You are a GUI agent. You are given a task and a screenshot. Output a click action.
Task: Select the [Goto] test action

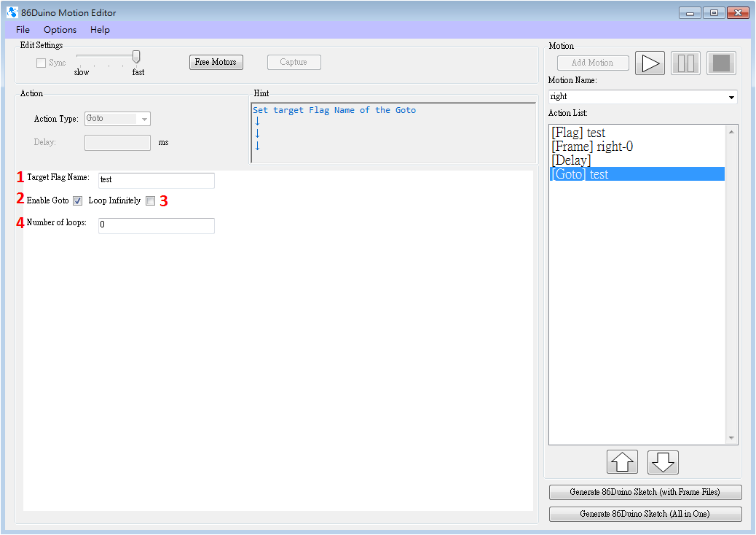(637, 174)
